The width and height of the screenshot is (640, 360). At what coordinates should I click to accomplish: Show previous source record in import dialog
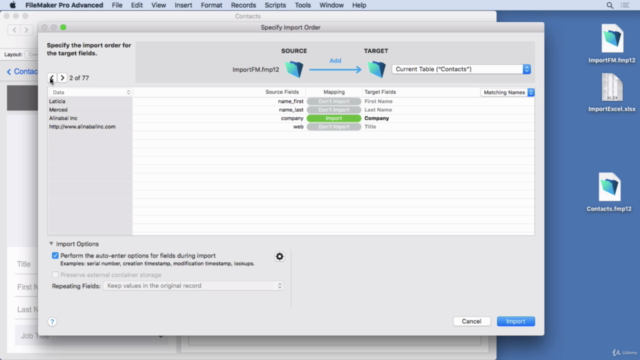52,78
